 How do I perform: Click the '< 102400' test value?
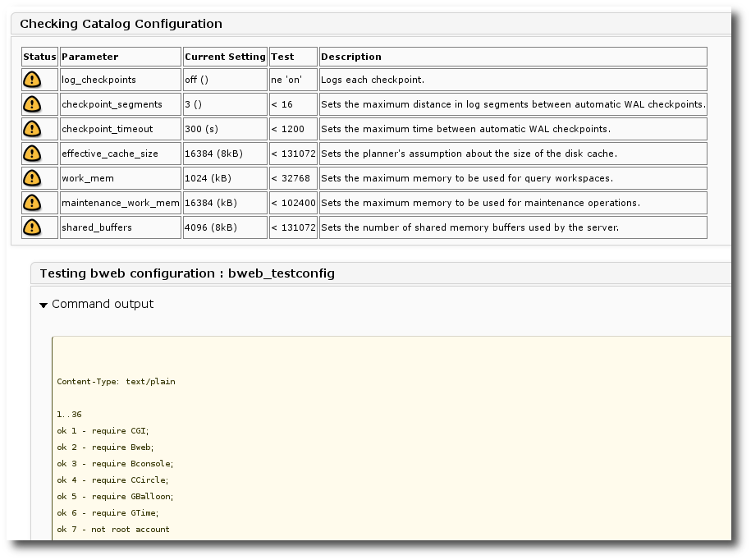pos(293,203)
